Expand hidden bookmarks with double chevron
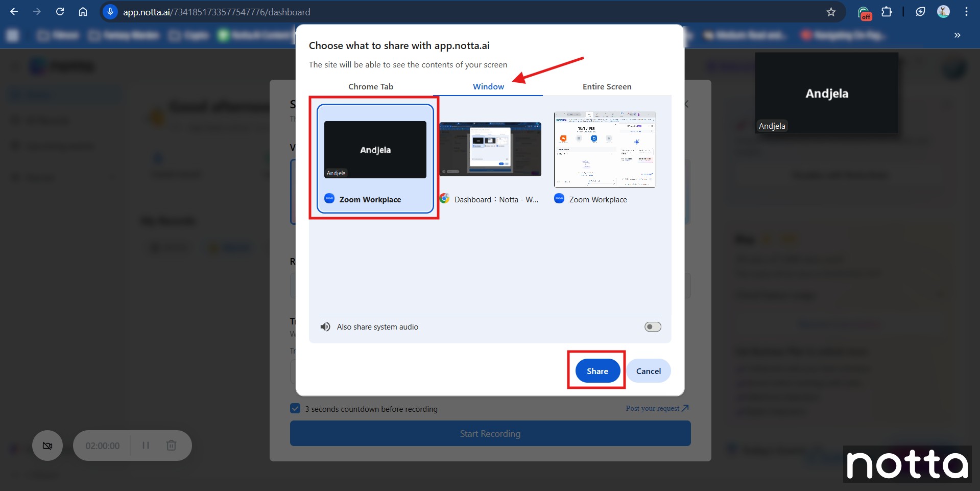980x491 pixels. click(957, 35)
